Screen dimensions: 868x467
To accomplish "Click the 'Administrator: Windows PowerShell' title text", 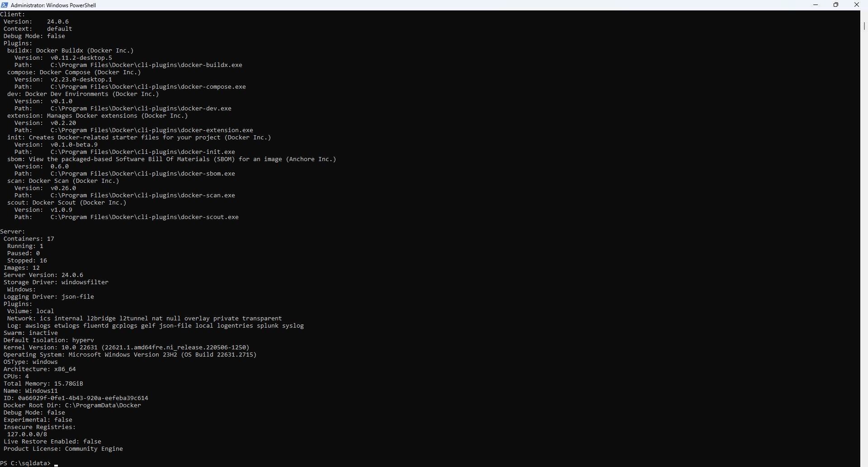I will pyautogui.click(x=53, y=5).
